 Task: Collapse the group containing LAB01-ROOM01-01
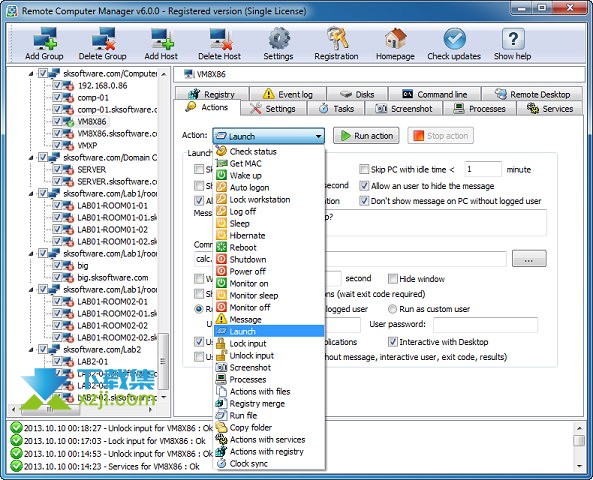coord(31,194)
